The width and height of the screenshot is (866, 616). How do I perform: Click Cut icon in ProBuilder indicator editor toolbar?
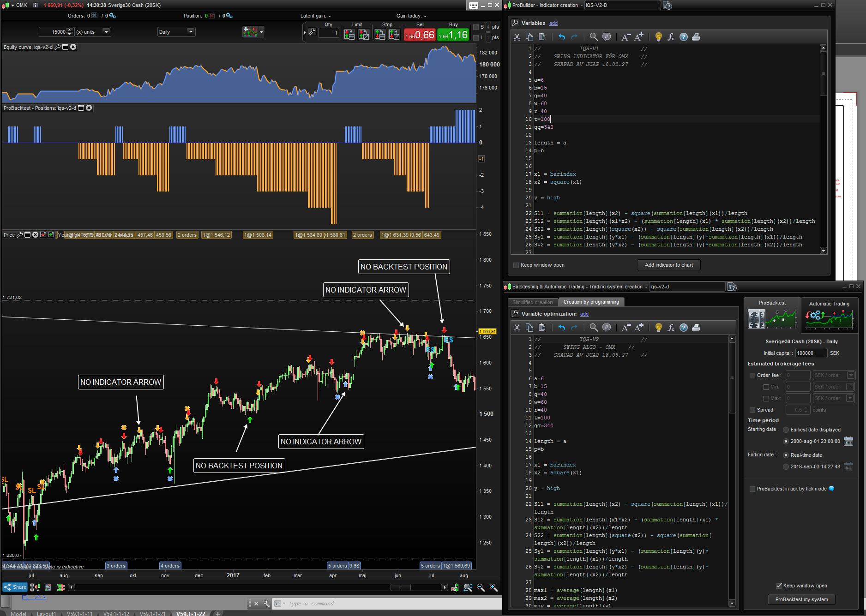(517, 37)
